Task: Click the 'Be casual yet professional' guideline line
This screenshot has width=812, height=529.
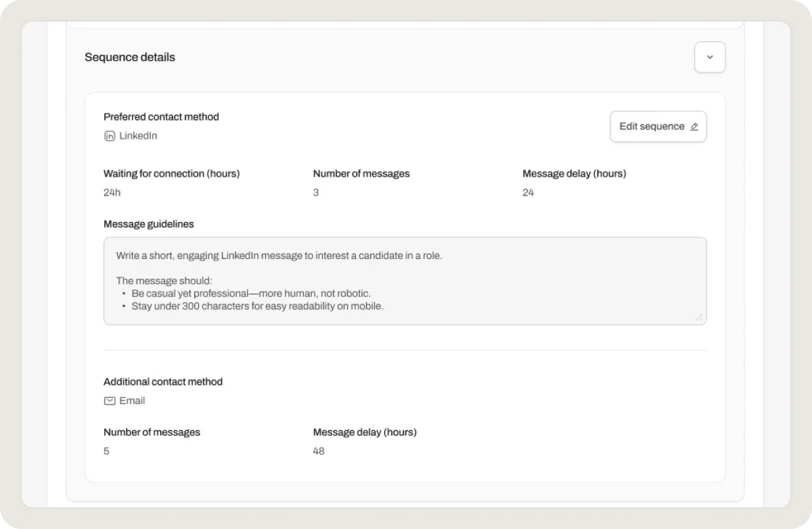Action: 251,294
